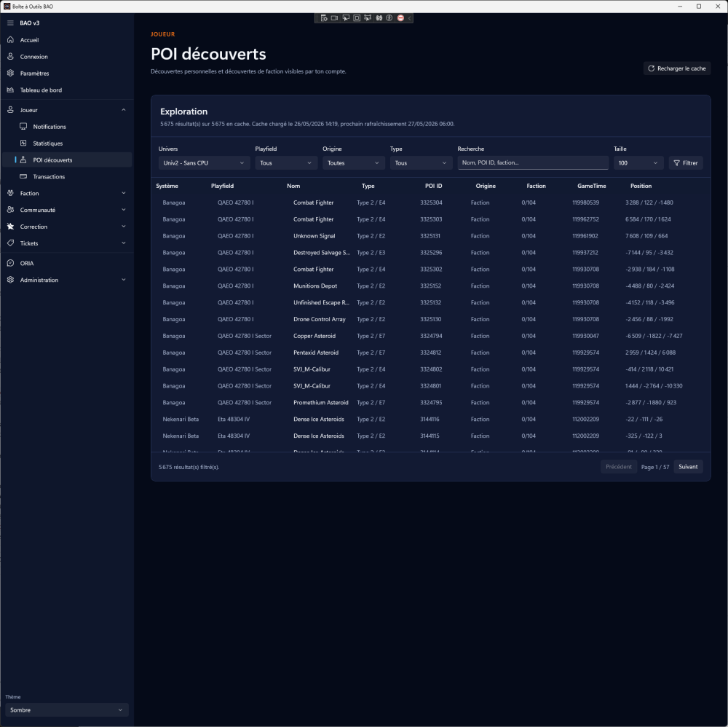The width and height of the screenshot is (728, 727).
Task: Open the Univers dropdown Univ2 - Sans CPU
Action: coord(204,163)
